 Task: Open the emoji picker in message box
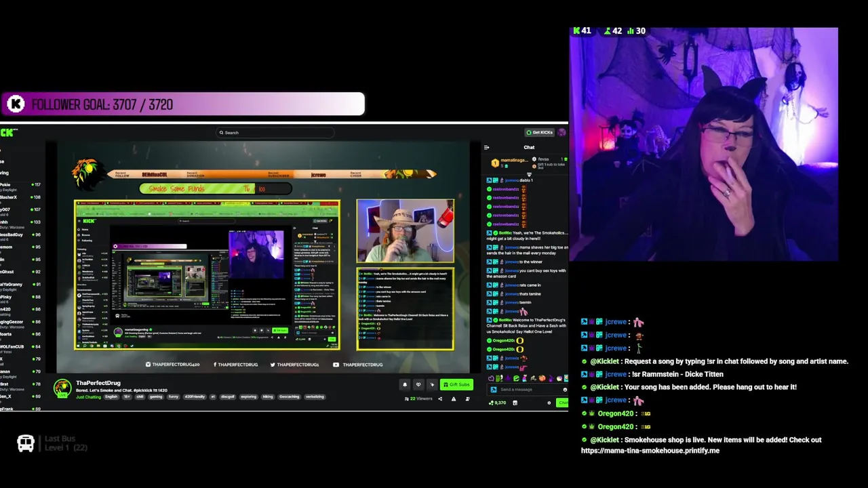[x=565, y=390]
